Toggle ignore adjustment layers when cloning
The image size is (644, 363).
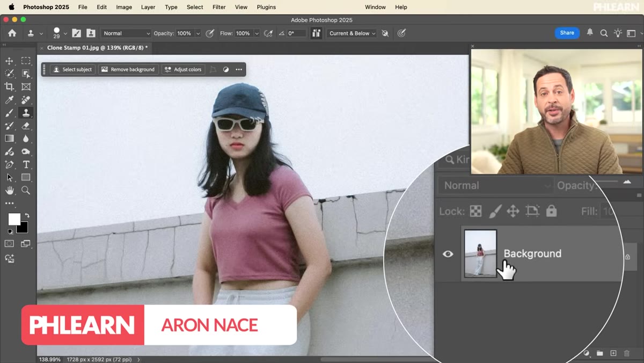tap(385, 33)
